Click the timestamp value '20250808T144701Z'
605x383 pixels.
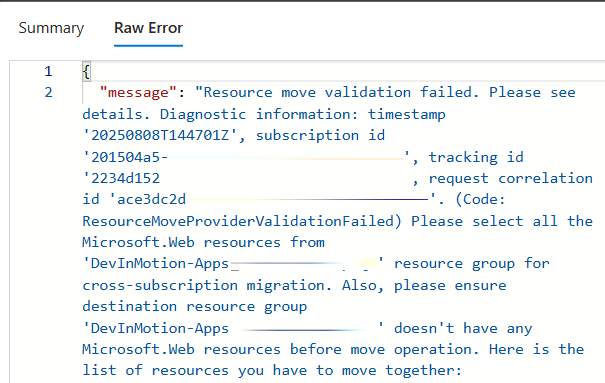[160, 135]
